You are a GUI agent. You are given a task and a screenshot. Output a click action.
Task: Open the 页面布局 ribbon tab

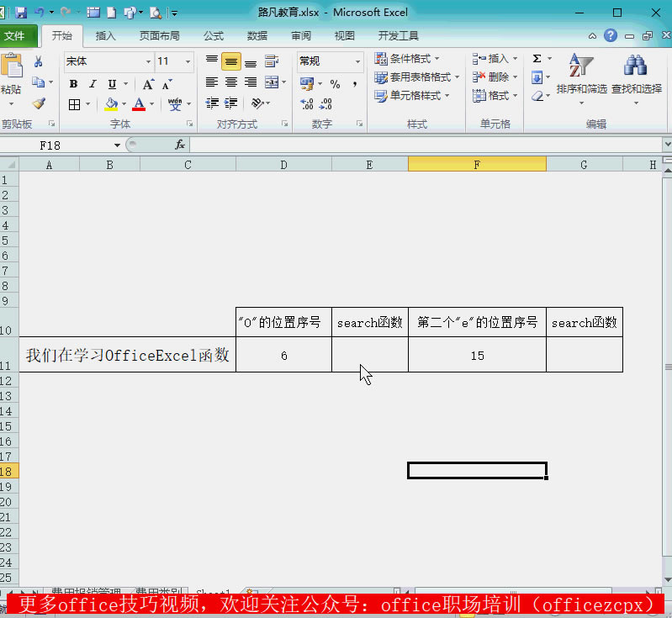tap(160, 36)
